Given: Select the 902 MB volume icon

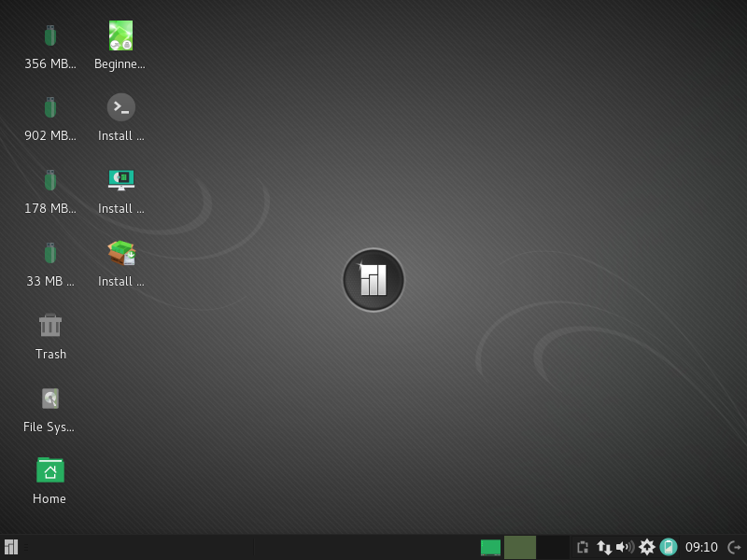Looking at the screenshot, I should 50,107.
